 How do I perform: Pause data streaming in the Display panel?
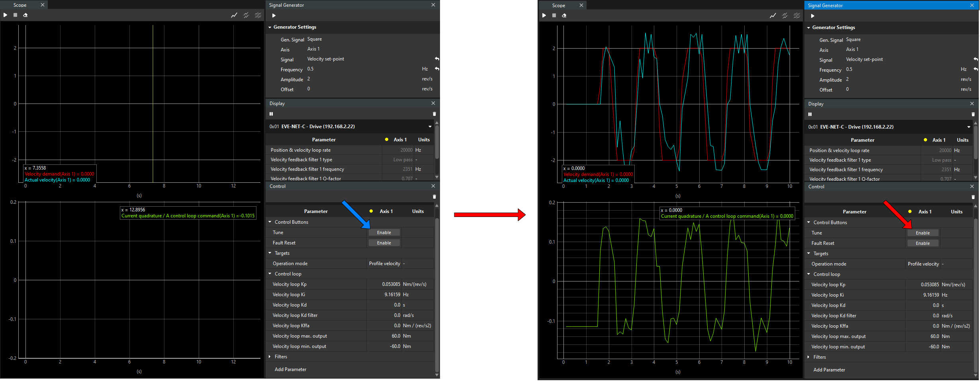pyautogui.click(x=271, y=114)
